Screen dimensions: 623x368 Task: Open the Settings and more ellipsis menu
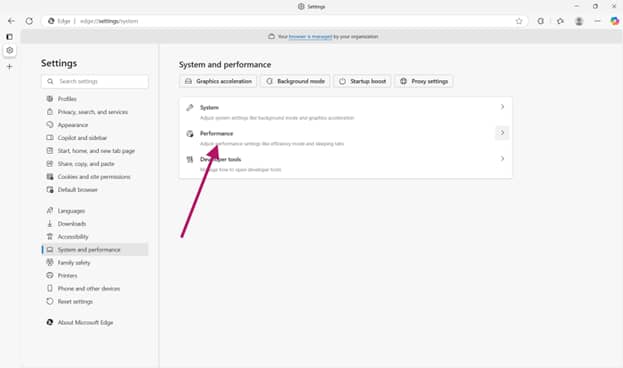click(597, 21)
